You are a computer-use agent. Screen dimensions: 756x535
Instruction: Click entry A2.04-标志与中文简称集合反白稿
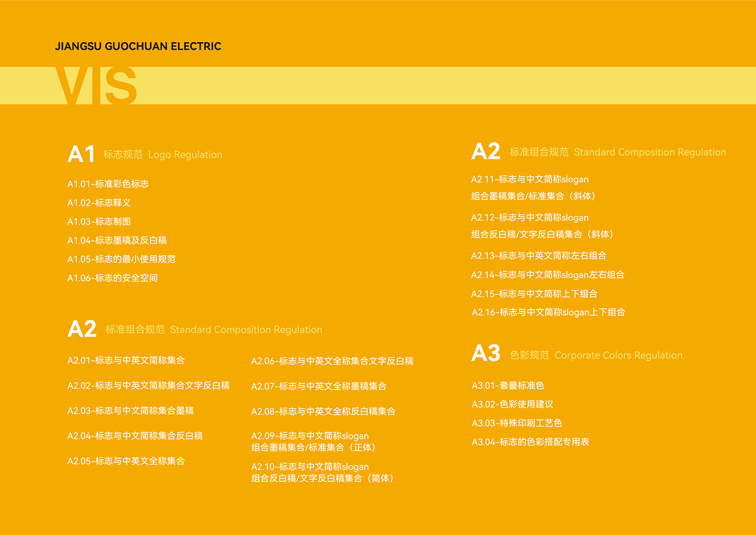pos(135,436)
